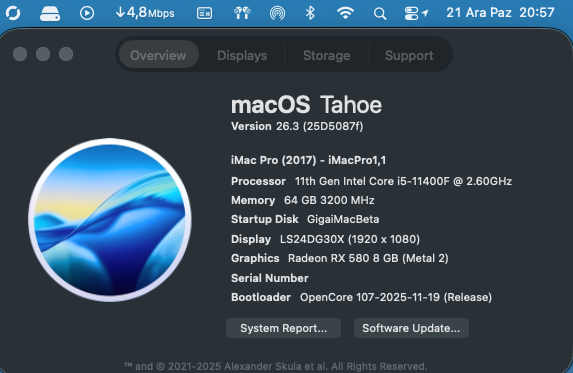Open the keyboard input source menu icon

[x=204, y=14]
